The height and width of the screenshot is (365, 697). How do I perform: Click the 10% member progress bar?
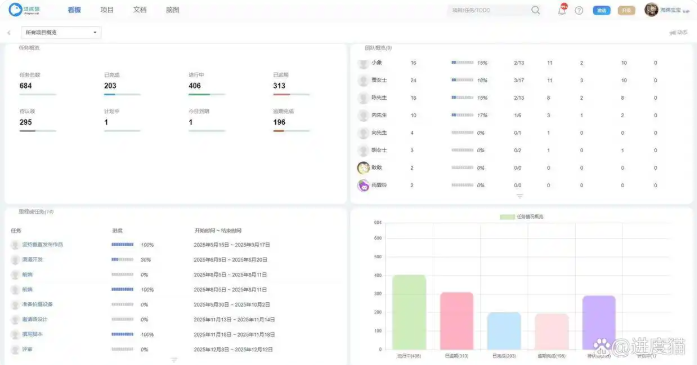coord(462,80)
